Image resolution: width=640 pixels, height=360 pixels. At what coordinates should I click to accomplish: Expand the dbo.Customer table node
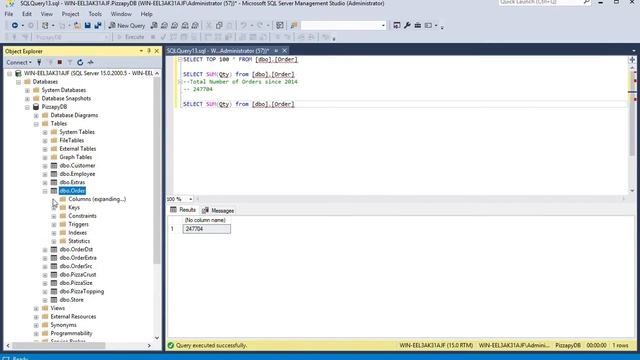pyautogui.click(x=45, y=166)
